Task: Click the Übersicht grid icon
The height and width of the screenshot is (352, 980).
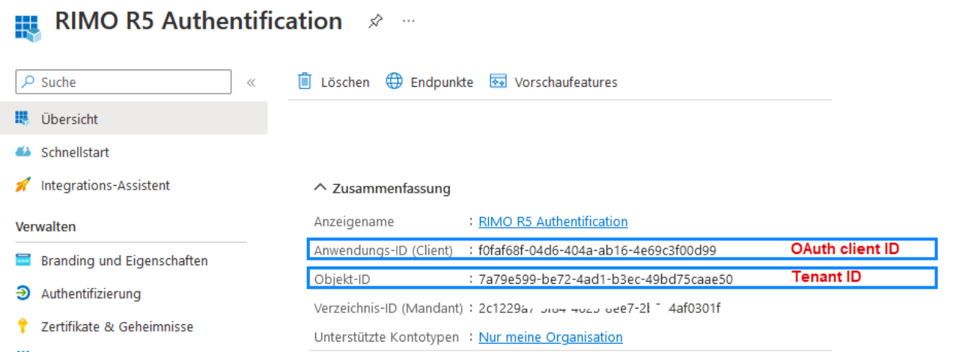Action: pyautogui.click(x=22, y=118)
